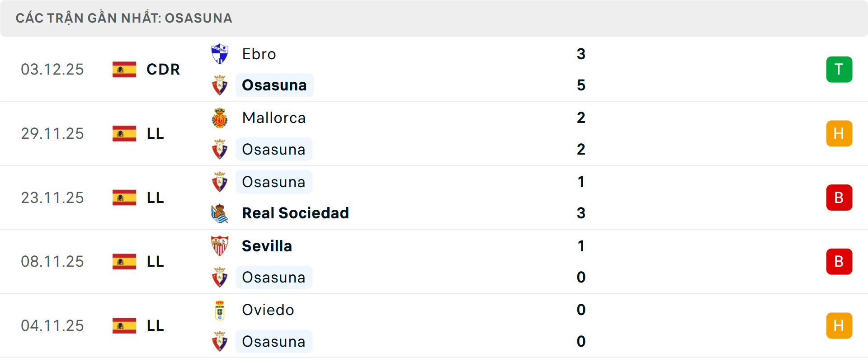Click the Mallorca club crest
This screenshot has height=358, width=868.
[x=220, y=118]
